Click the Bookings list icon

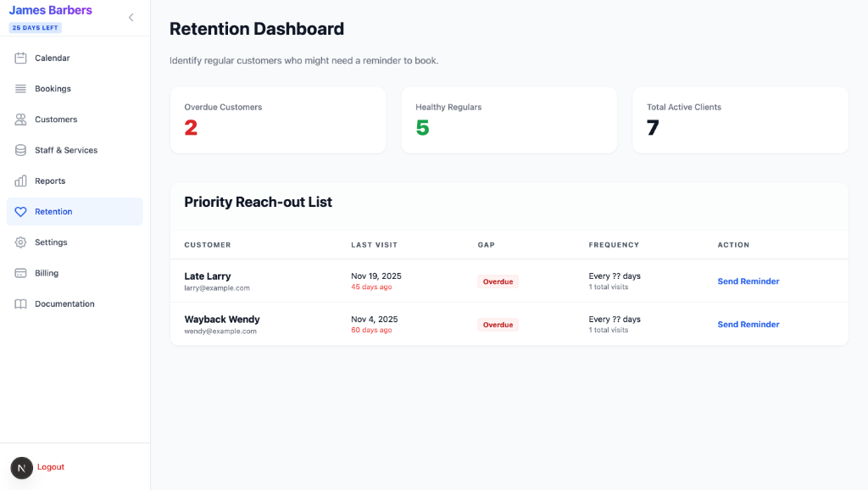[20, 88]
